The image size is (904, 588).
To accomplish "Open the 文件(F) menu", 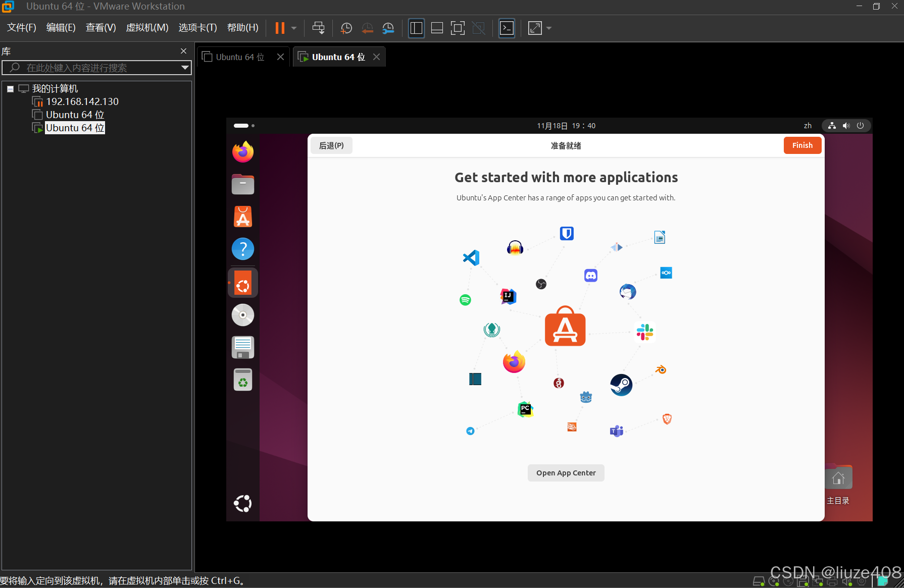I will 22,28.
